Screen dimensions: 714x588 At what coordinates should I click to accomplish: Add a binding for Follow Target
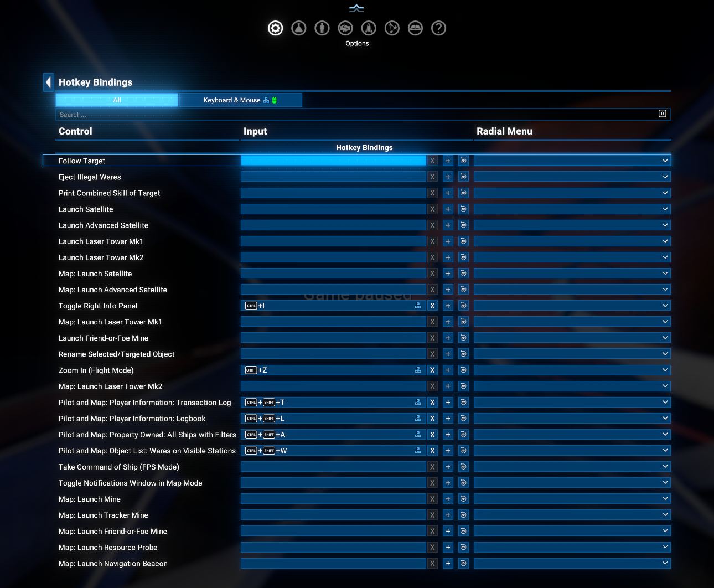coord(448,161)
